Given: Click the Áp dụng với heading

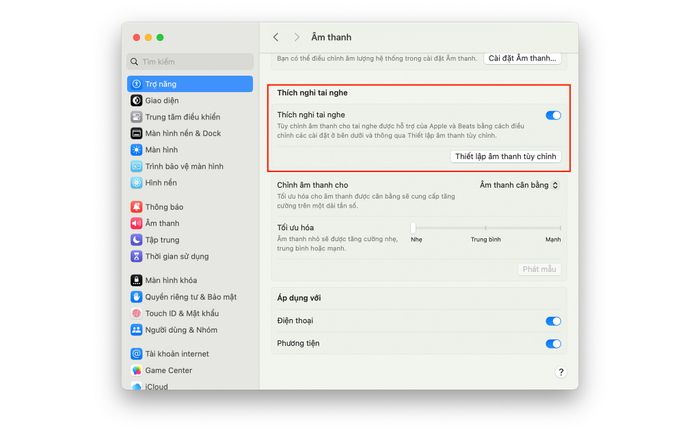Looking at the screenshot, I should click(299, 298).
